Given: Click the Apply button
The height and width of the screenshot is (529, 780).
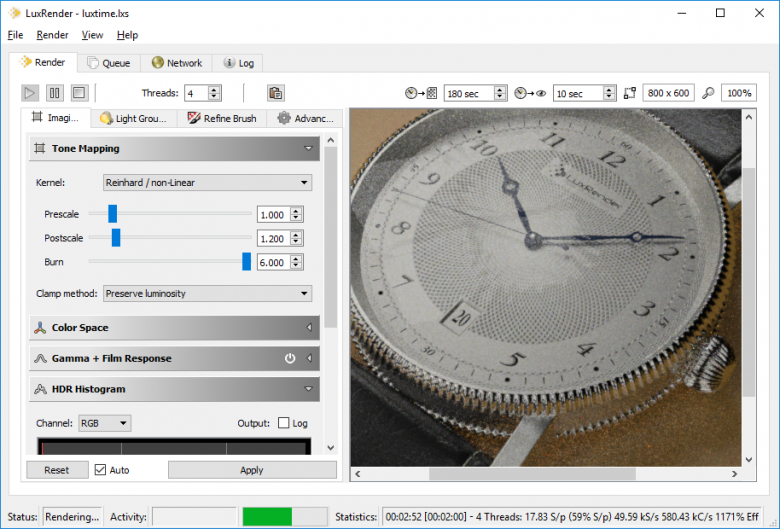Looking at the screenshot, I should [252, 470].
